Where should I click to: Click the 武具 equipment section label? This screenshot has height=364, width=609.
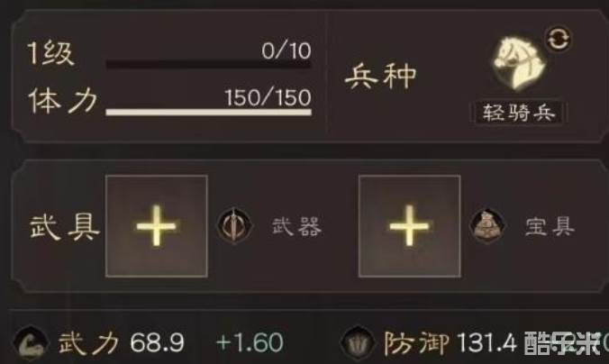coord(65,227)
